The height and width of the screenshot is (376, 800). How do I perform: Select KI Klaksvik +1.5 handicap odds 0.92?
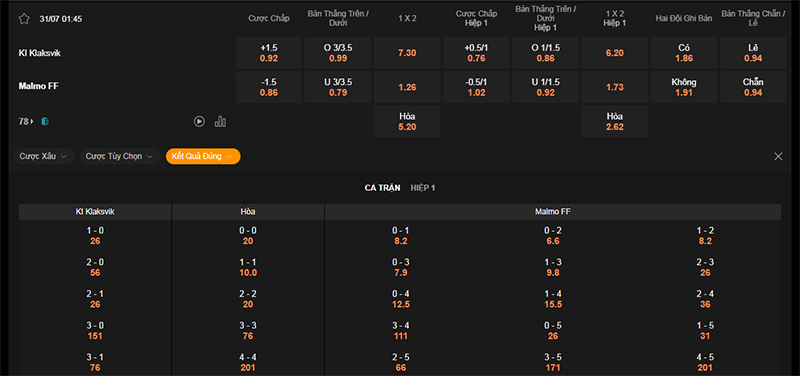(269, 53)
